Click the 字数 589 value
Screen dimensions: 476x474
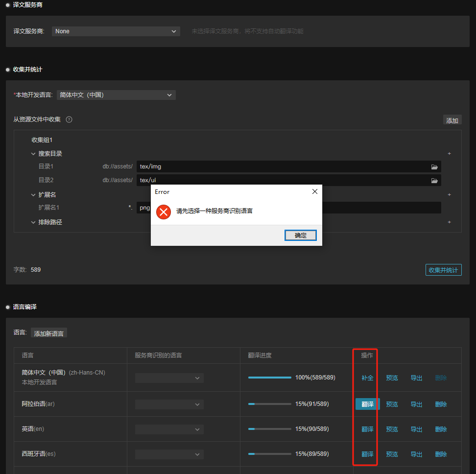(36, 270)
